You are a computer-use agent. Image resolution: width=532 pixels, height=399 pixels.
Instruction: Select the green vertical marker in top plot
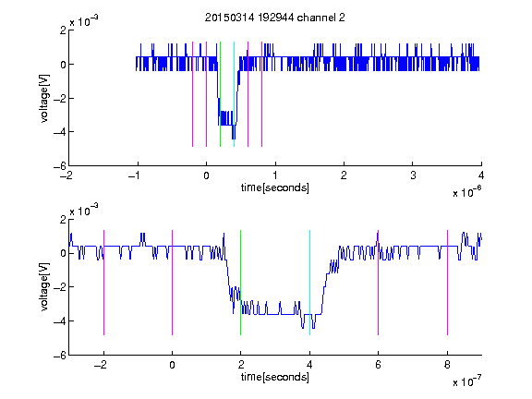220,94
